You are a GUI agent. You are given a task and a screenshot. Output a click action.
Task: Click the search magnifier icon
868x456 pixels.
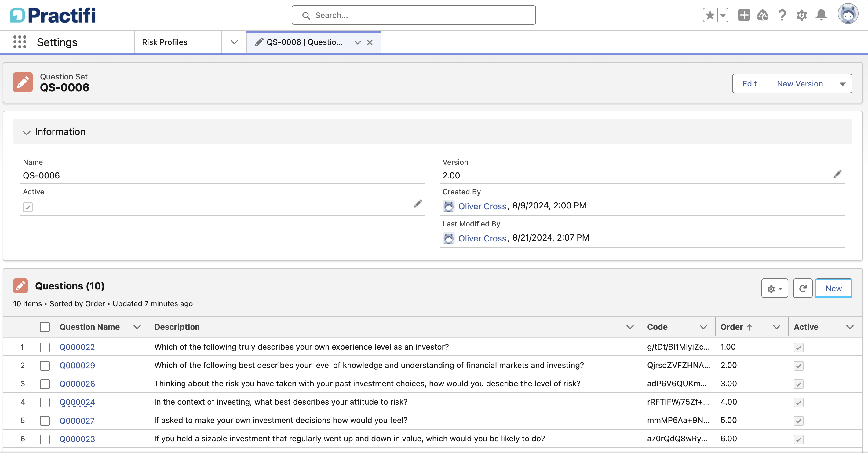(306, 16)
